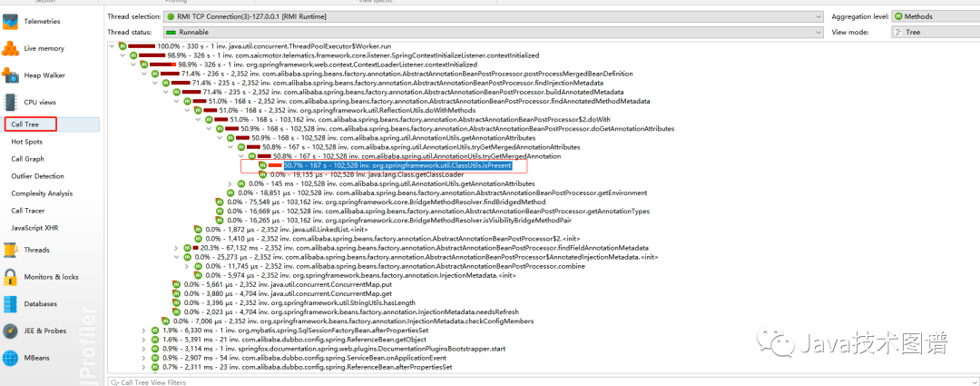
Task: Select Hot Spots view
Action: point(27,142)
